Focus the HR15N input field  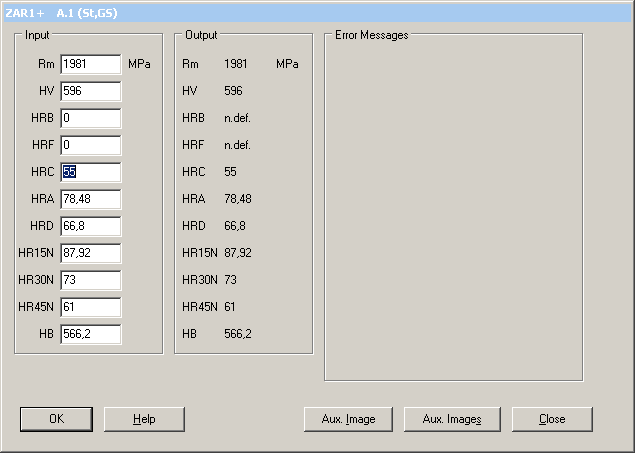coord(90,253)
